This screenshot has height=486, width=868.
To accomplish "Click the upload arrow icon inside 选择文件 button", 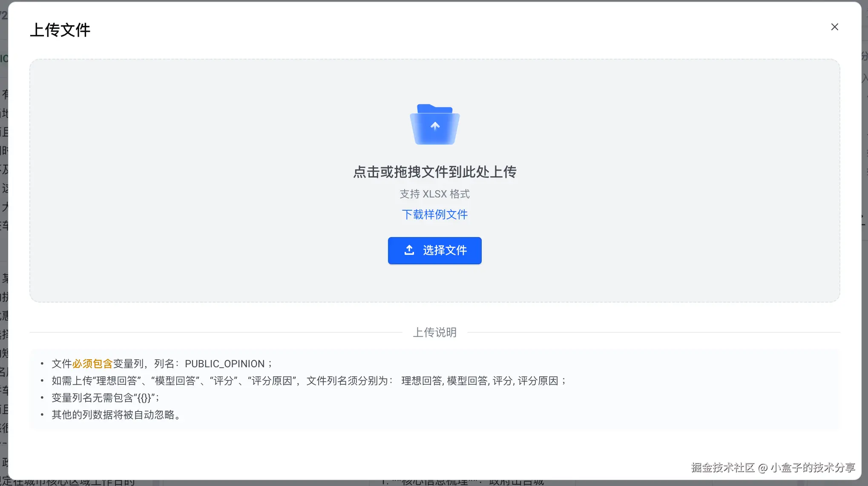I will click(x=409, y=250).
